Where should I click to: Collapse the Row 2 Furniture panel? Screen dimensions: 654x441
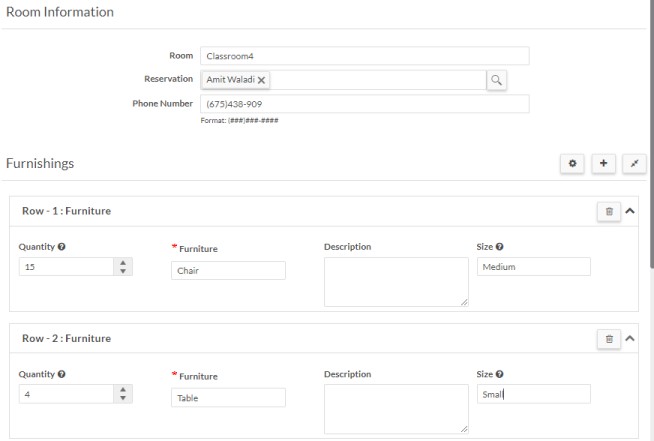630,338
